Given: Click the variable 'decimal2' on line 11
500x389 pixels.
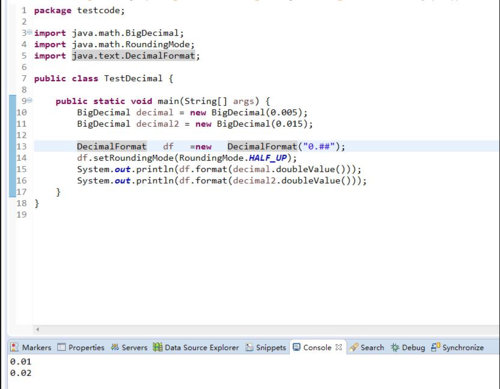Looking at the screenshot, I should click(157, 124).
